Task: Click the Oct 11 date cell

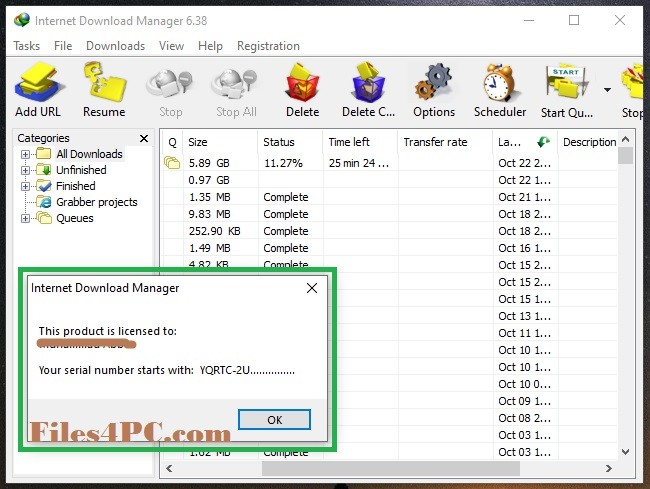Action: point(524,333)
